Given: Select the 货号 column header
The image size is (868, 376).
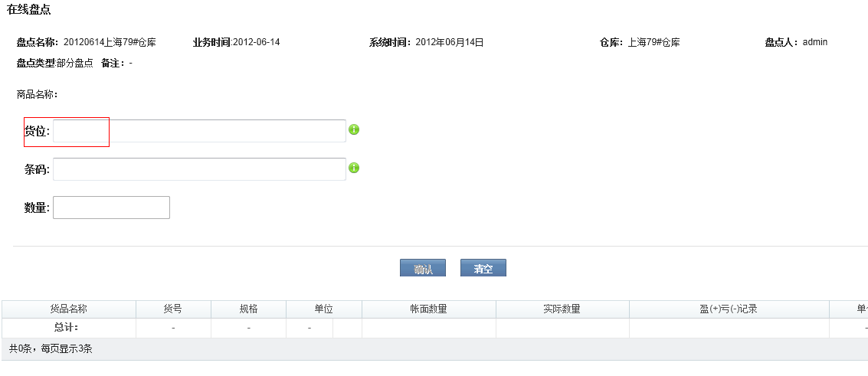Looking at the screenshot, I should click(172, 309).
